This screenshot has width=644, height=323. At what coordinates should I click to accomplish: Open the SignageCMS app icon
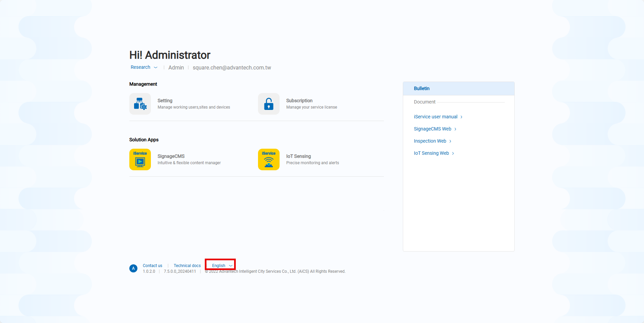(140, 159)
